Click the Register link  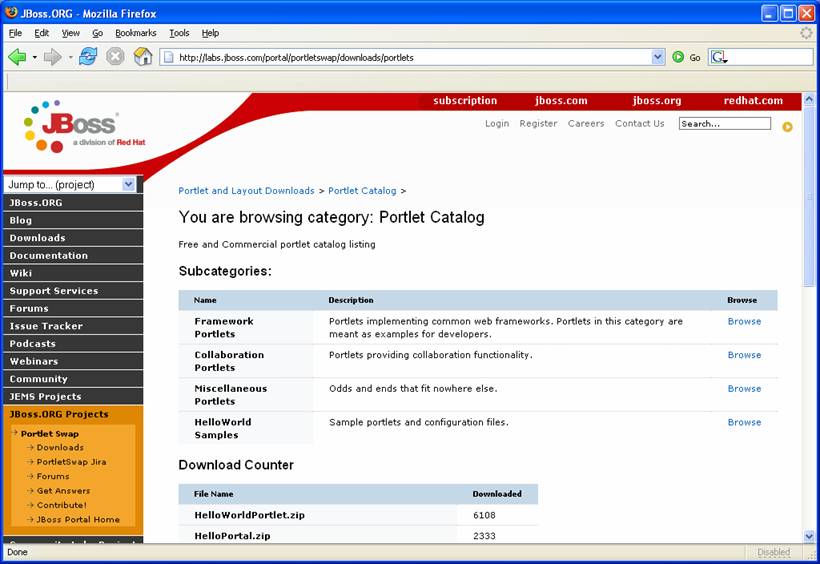[x=538, y=123]
